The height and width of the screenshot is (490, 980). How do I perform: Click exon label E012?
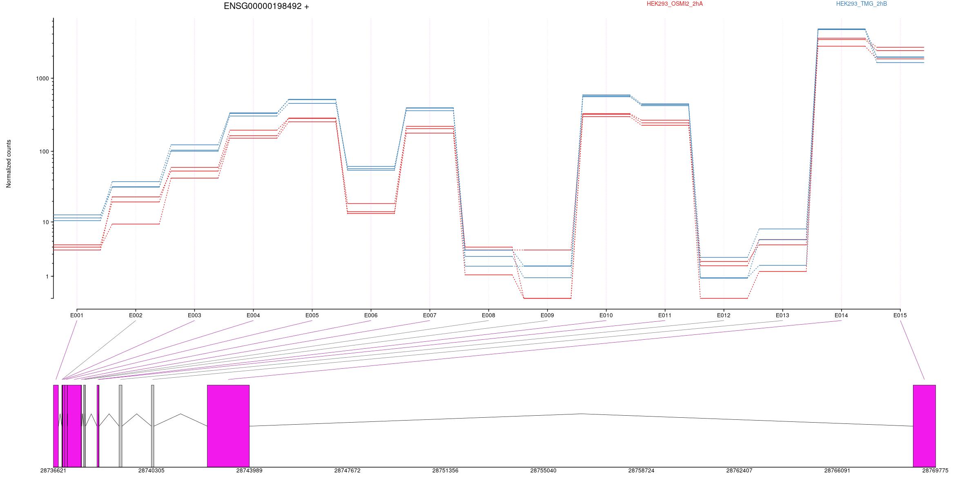click(724, 315)
